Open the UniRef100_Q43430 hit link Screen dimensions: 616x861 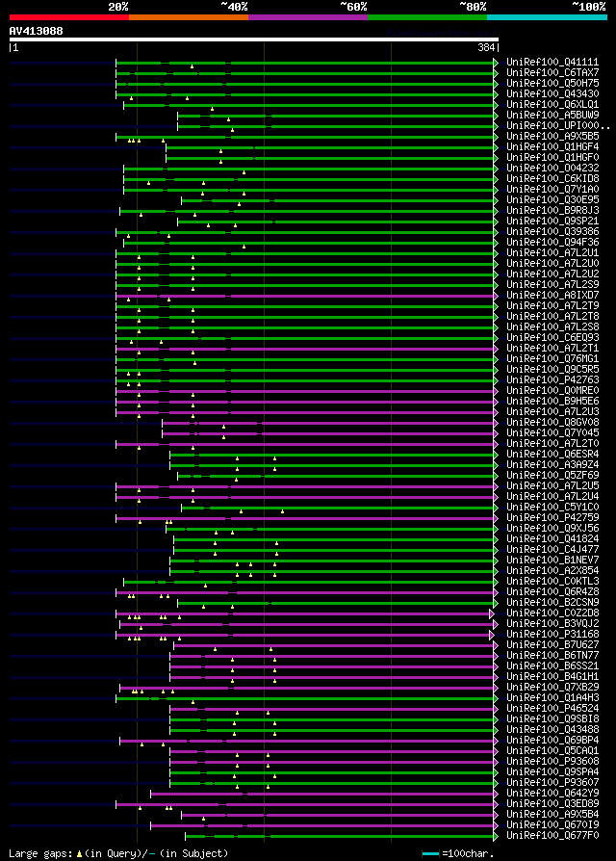552,93
